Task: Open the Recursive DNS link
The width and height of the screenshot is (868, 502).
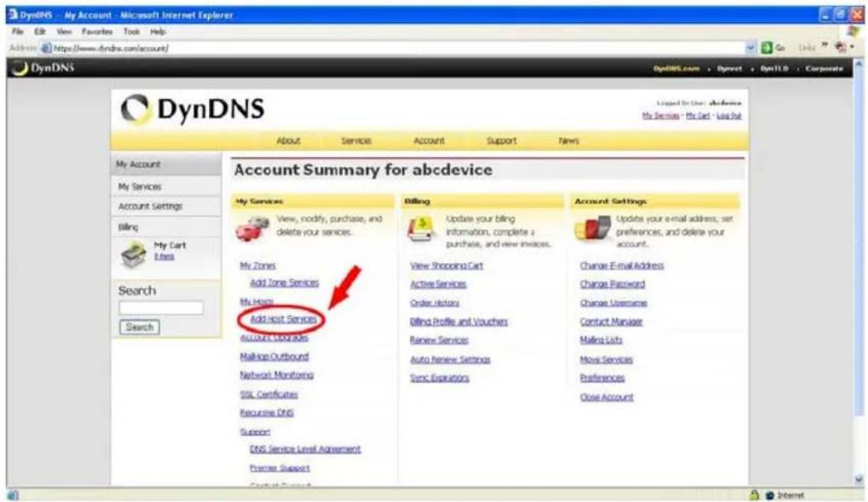Action: pos(266,412)
